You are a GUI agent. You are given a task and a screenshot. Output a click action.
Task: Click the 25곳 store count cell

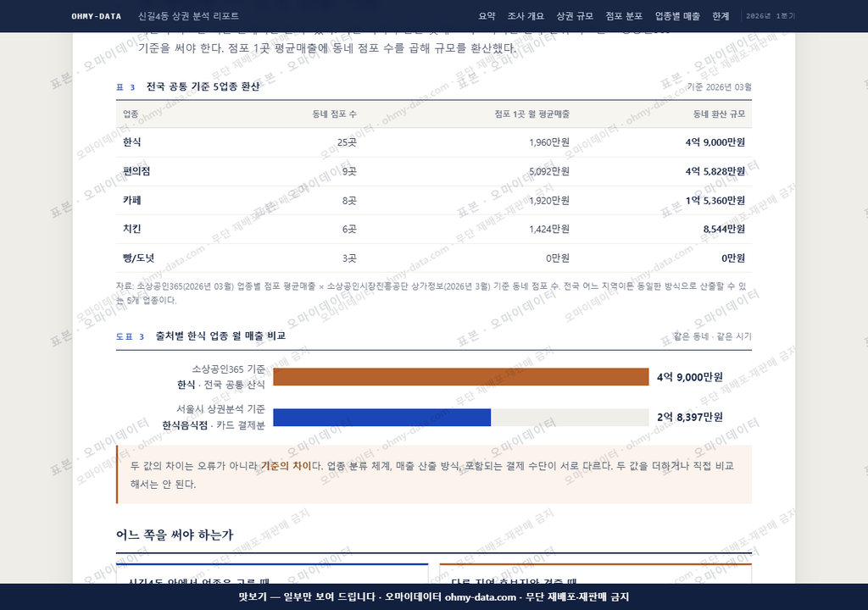tap(347, 142)
